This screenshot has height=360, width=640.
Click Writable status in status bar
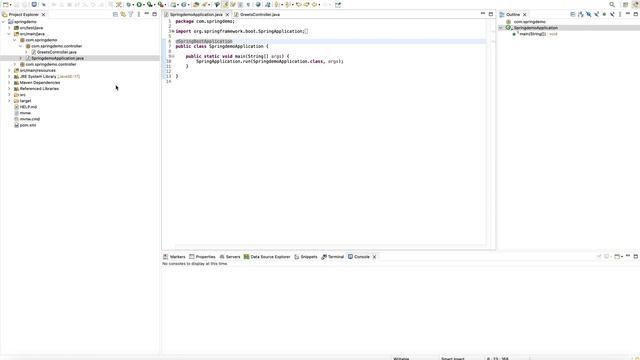(x=401, y=358)
